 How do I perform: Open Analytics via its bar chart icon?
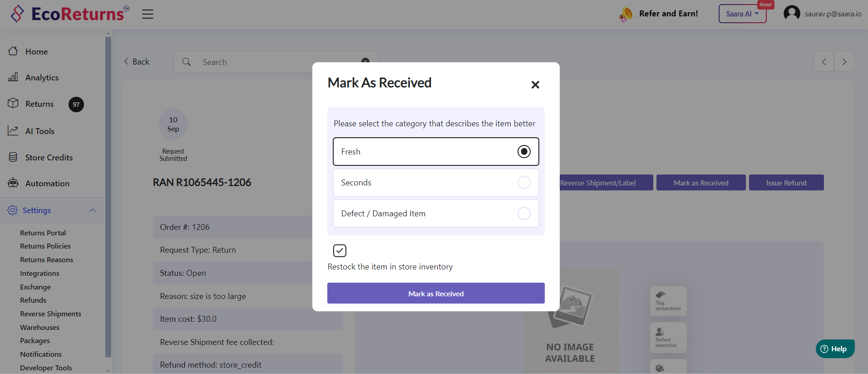(x=13, y=77)
